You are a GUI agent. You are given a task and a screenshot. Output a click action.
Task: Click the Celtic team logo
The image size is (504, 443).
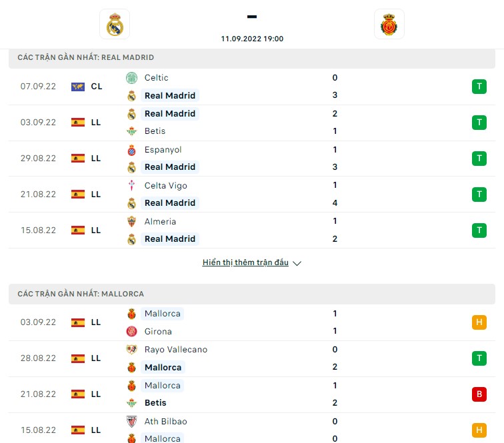click(131, 78)
